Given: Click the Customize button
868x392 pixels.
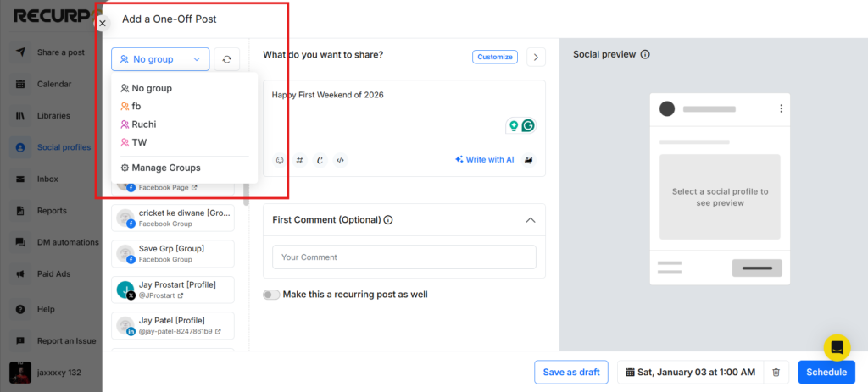Looking at the screenshot, I should pyautogui.click(x=495, y=57).
